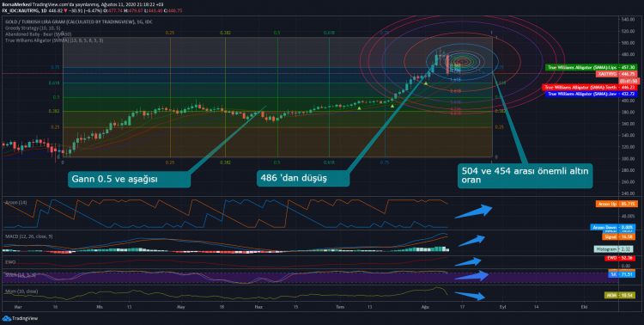Click the 03:41:50 bar countdown label
644x325 pixels.
[x=629, y=81]
